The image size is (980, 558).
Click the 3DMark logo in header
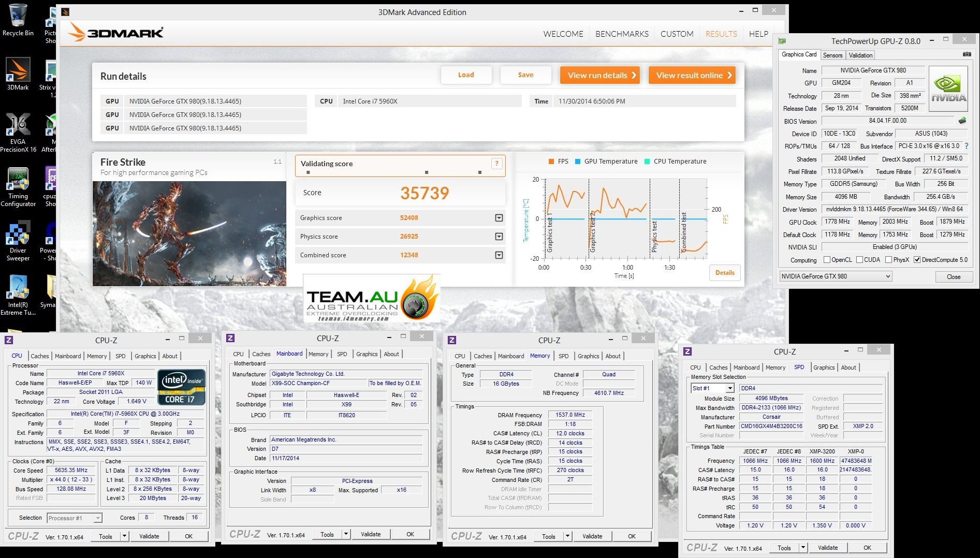[116, 33]
